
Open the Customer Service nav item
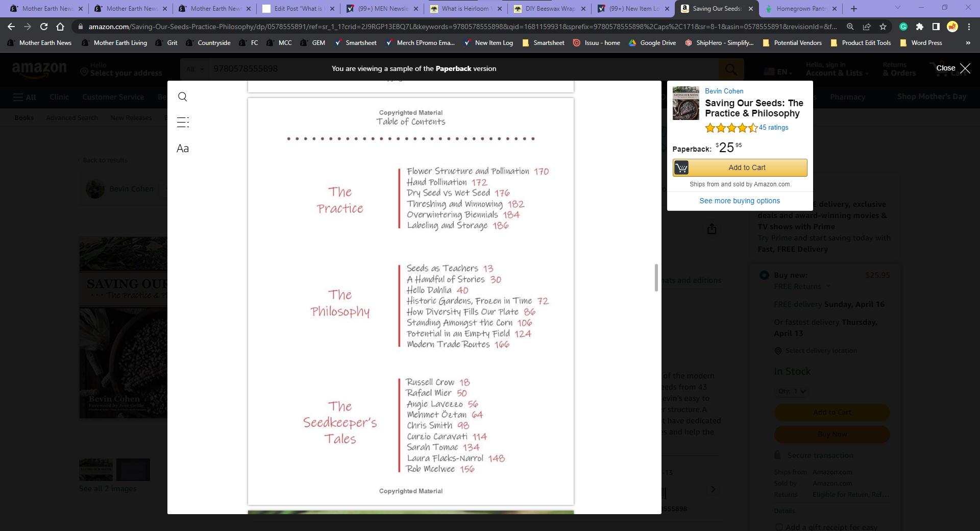113,97
